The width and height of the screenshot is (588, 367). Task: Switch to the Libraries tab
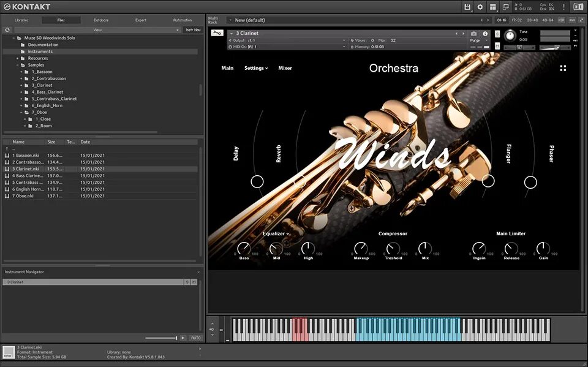click(x=21, y=20)
